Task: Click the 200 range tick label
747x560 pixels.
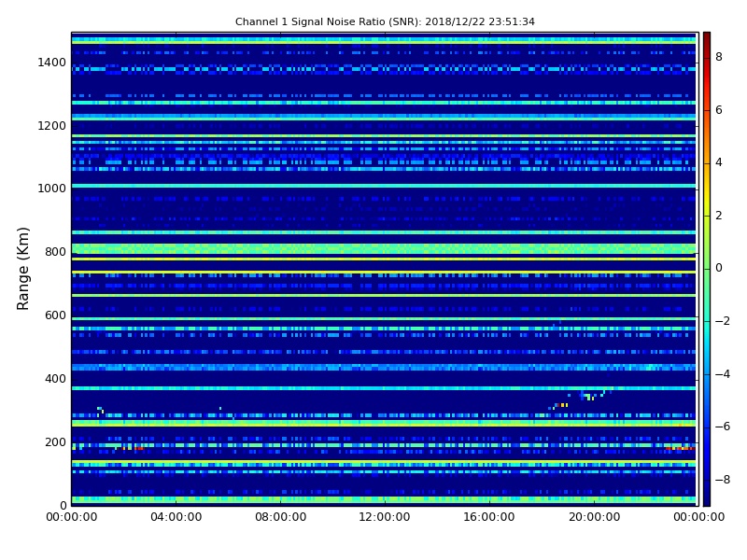Action: pyautogui.click(x=55, y=441)
